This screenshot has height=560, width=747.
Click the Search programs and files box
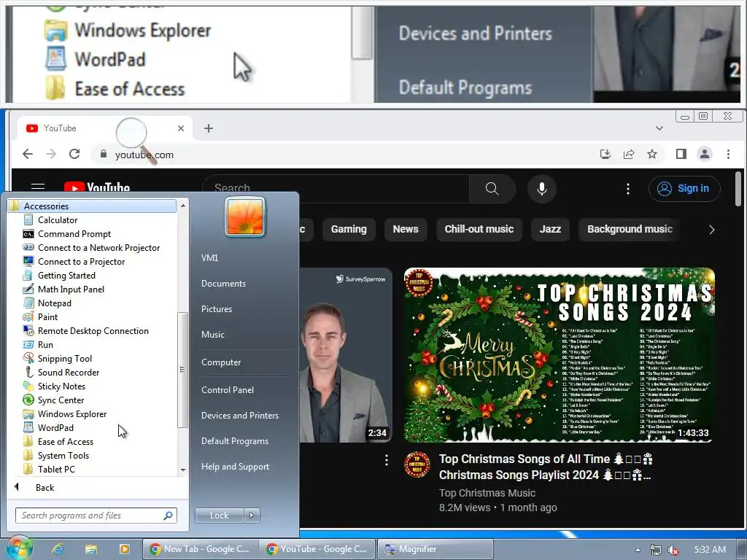[96, 516]
